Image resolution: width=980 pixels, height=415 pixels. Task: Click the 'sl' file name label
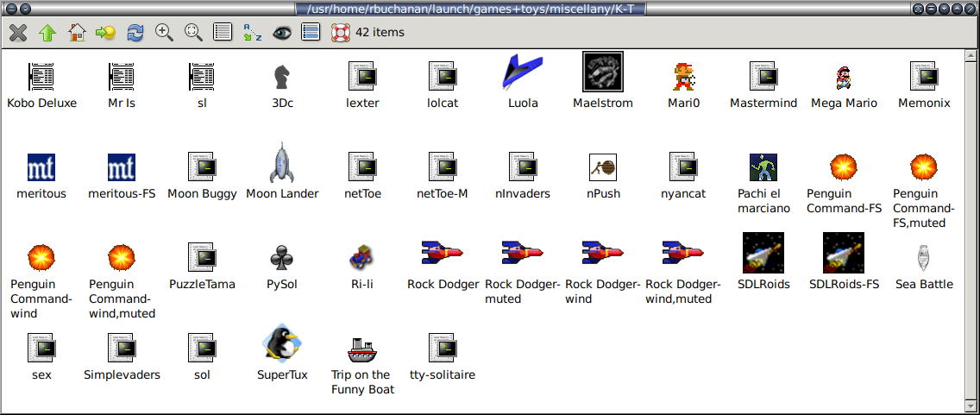202,104
